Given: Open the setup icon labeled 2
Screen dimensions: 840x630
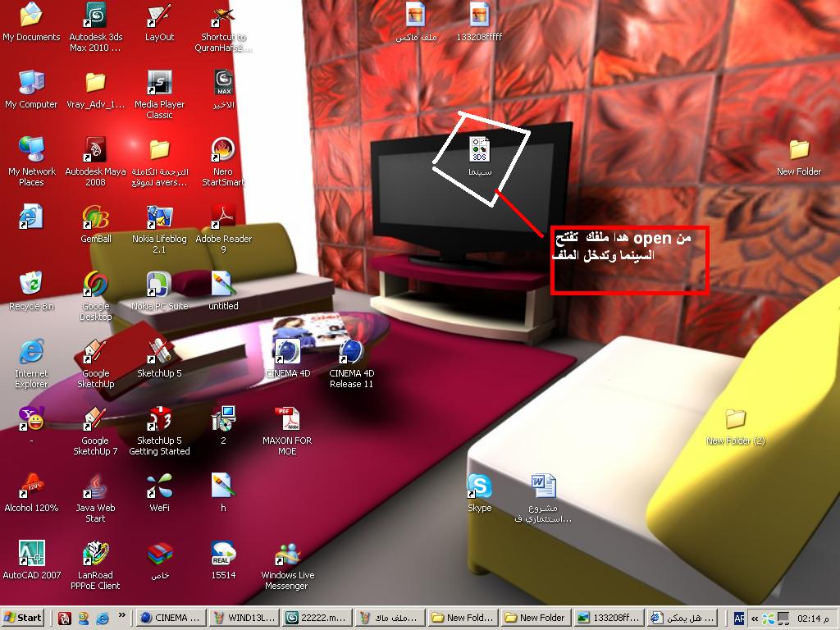Looking at the screenshot, I should point(223,426).
